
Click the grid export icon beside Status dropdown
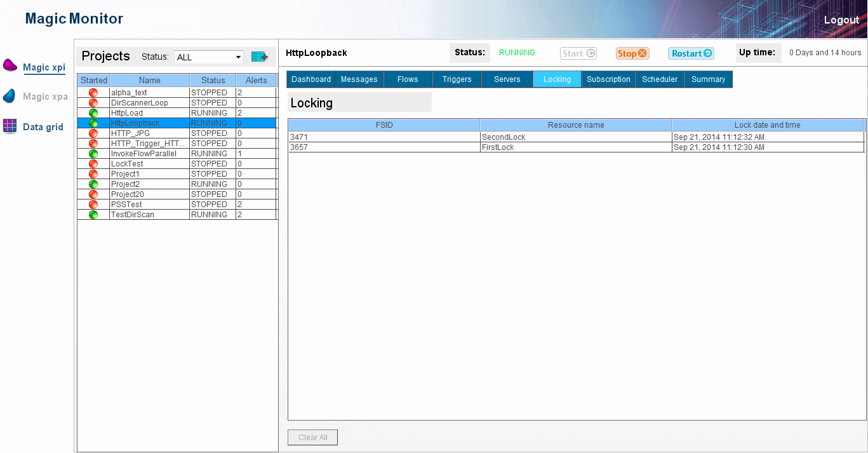coord(259,57)
